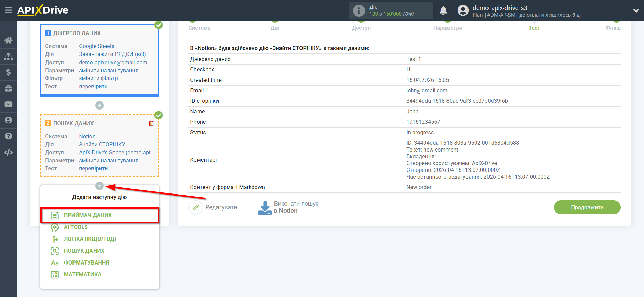The height and width of the screenshot is (297, 644).
Task: Select ПОШУК ДАНИХ menu option
Action: (x=84, y=251)
